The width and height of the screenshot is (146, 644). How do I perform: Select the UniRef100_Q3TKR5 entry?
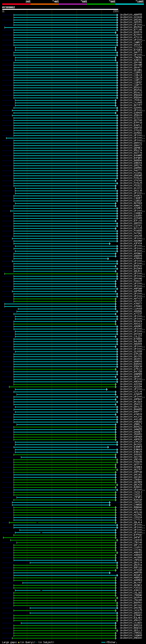[131, 218]
